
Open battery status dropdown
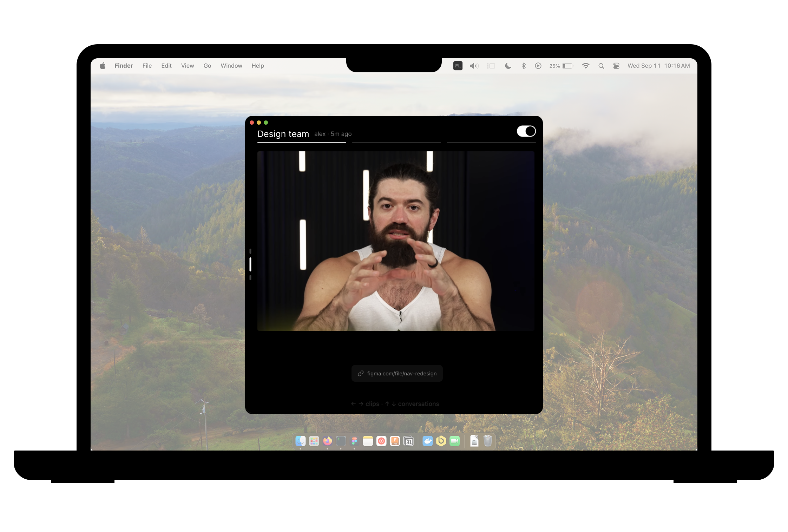[x=562, y=66]
